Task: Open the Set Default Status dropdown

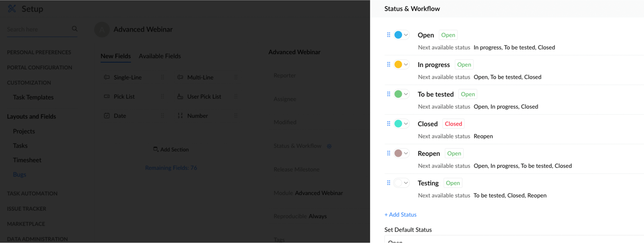Action: coord(514,240)
